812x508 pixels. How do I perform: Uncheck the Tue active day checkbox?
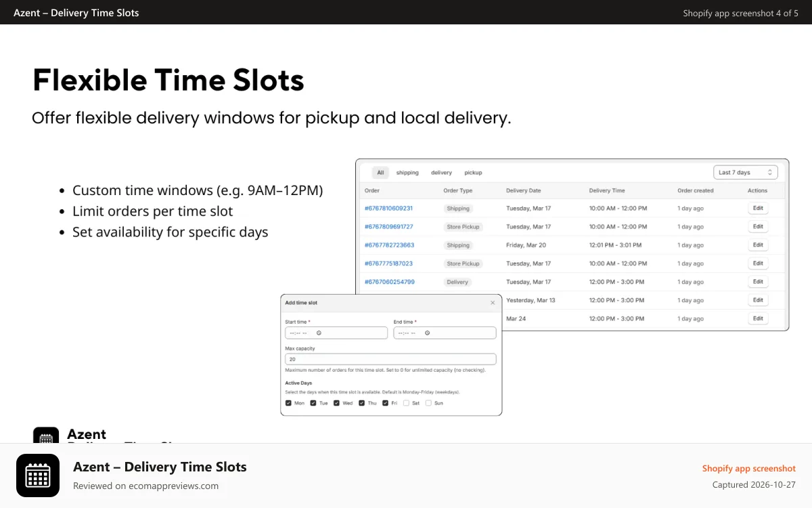coord(313,403)
